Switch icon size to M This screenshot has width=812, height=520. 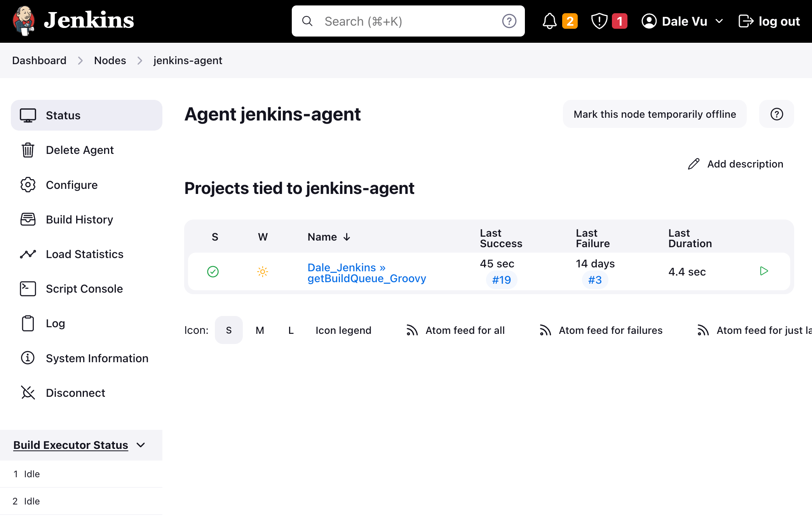tap(260, 330)
